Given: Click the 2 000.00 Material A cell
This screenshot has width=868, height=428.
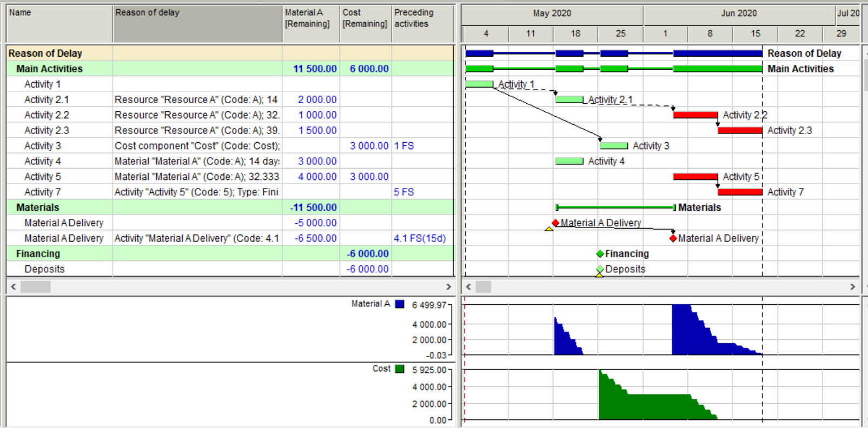Looking at the screenshot, I should (311, 99).
